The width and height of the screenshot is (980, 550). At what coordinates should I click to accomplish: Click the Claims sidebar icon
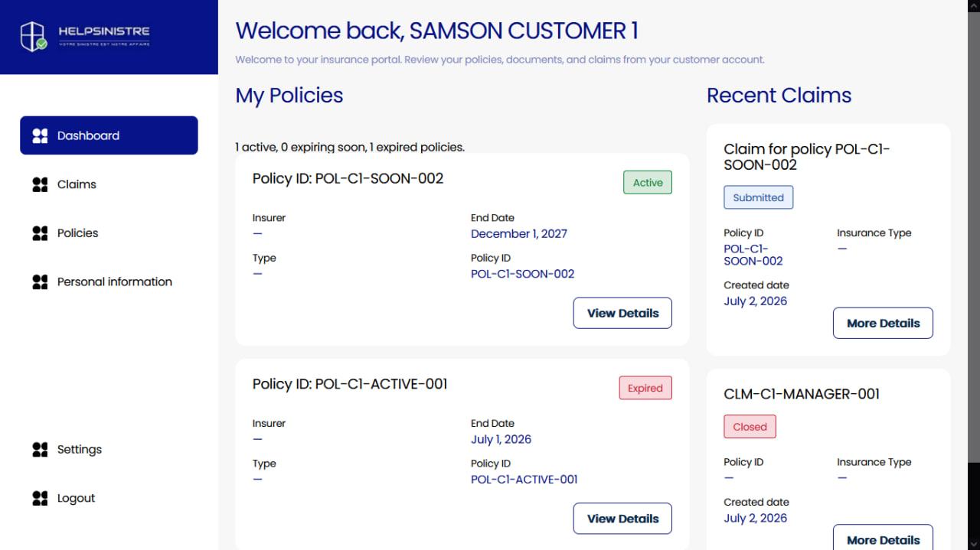click(x=40, y=184)
